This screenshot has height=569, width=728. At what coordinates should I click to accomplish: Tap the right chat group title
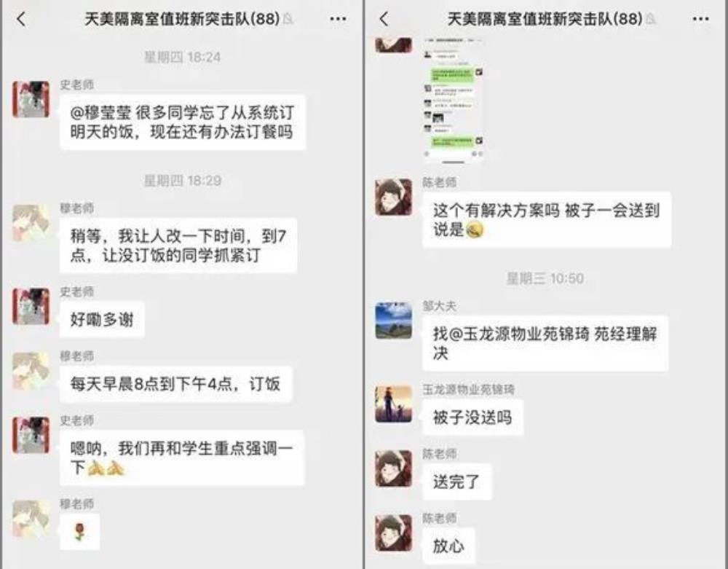click(x=545, y=19)
